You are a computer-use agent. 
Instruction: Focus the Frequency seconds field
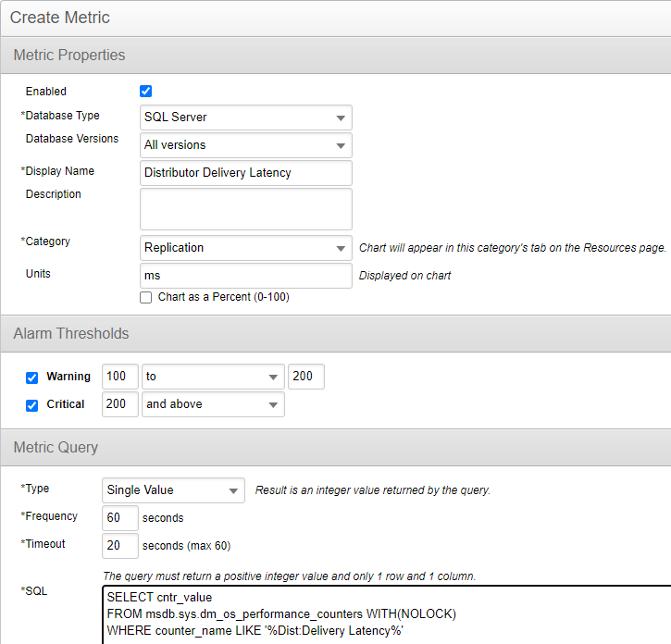point(119,517)
